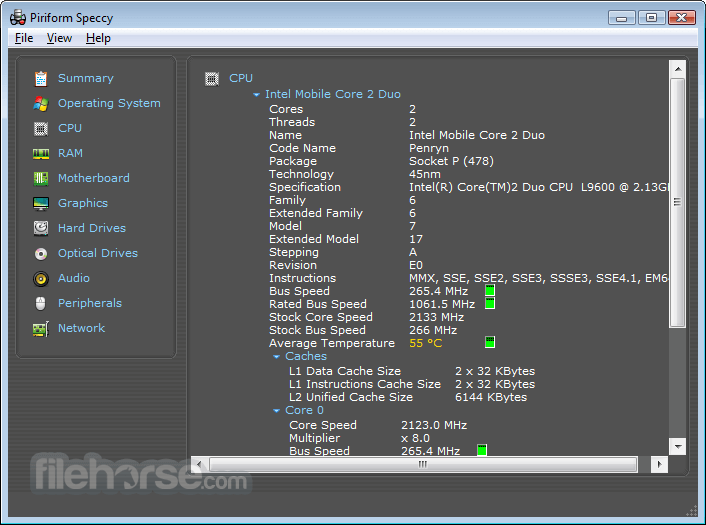Select the Code Name value Penryn

[429, 148]
